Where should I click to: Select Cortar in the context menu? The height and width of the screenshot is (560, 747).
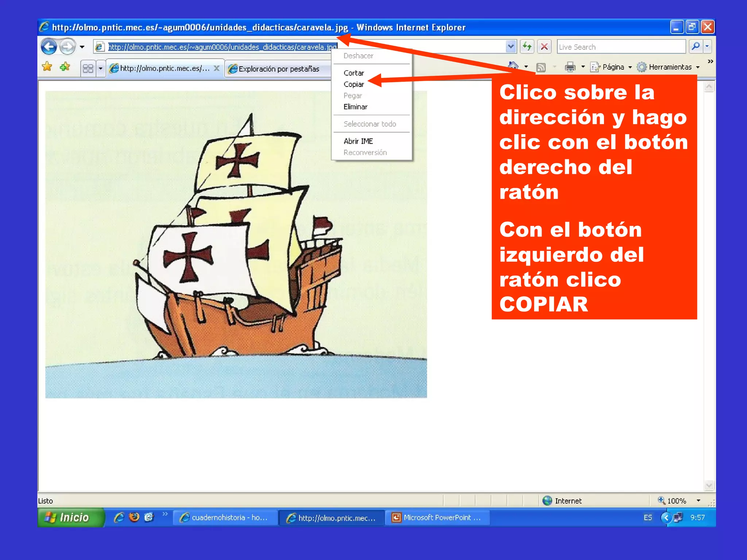(372, 73)
